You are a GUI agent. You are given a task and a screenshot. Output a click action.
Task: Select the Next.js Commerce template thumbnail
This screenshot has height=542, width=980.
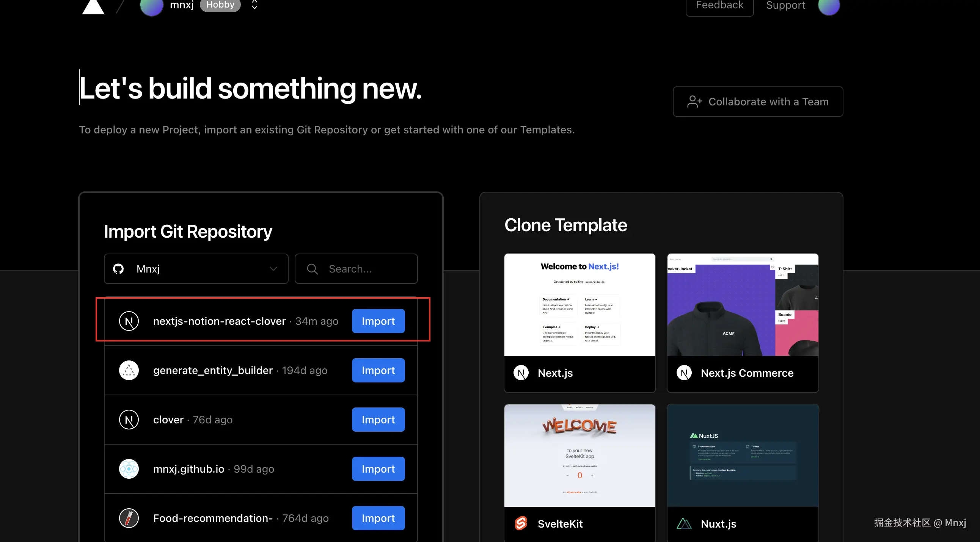tap(742, 304)
